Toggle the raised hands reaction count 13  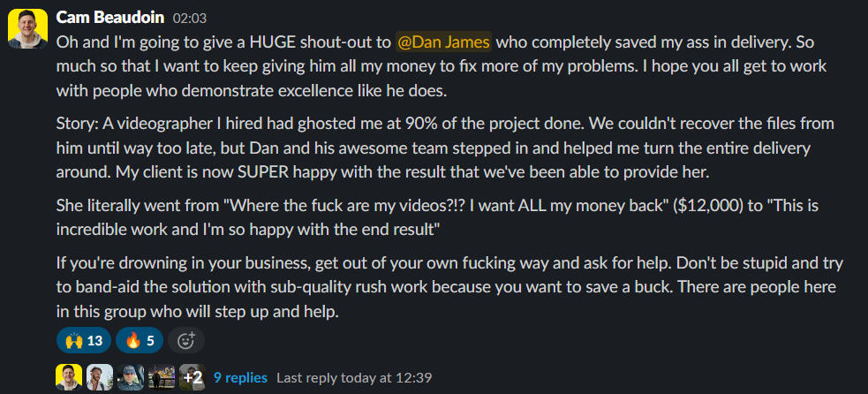[x=84, y=340]
